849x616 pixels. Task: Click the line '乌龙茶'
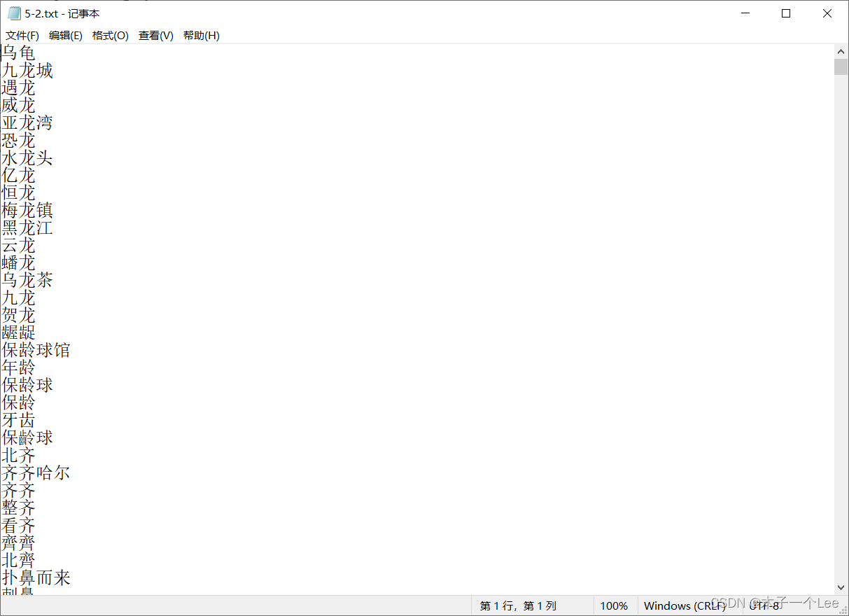(x=27, y=280)
